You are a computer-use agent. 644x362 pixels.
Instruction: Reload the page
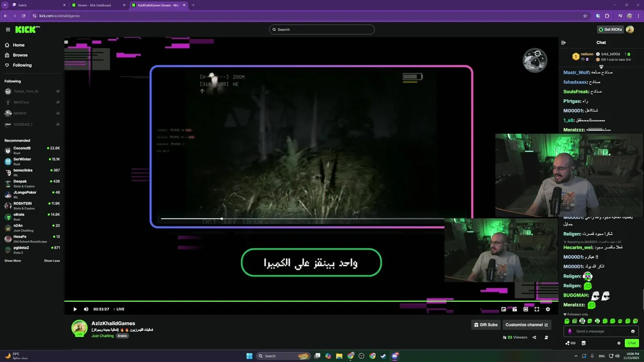pos(23,16)
